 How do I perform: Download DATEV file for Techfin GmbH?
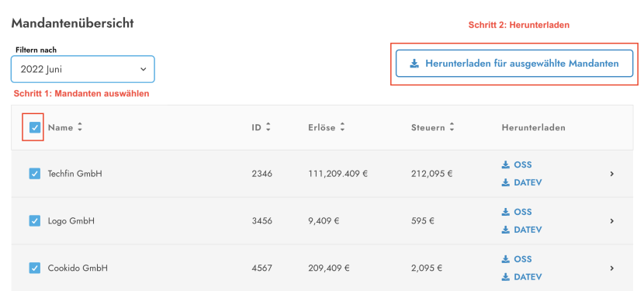point(521,182)
